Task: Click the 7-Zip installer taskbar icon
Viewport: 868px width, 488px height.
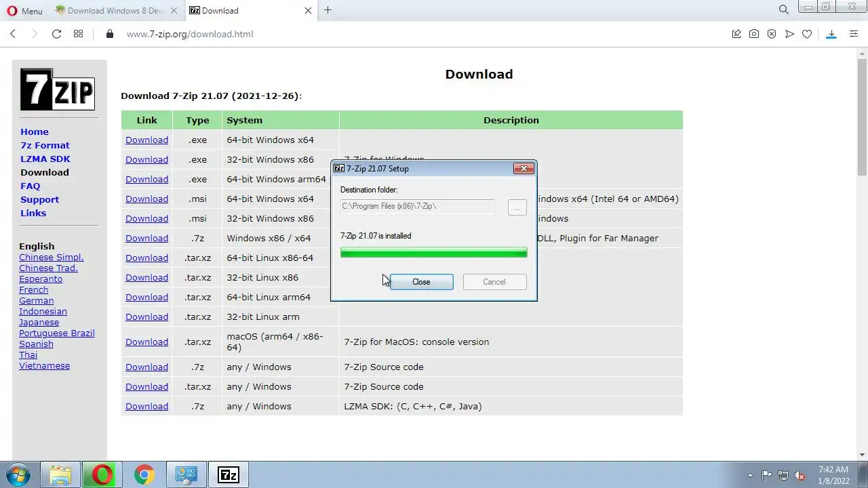Action: 228,474
